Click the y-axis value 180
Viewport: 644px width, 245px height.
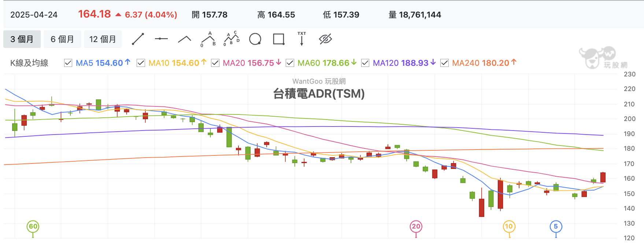pyautogui.click(x=629, y=148)
